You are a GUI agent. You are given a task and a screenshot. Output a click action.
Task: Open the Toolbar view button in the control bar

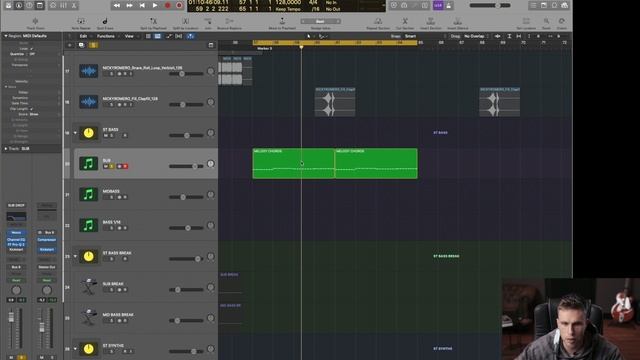tap(40, 5)
